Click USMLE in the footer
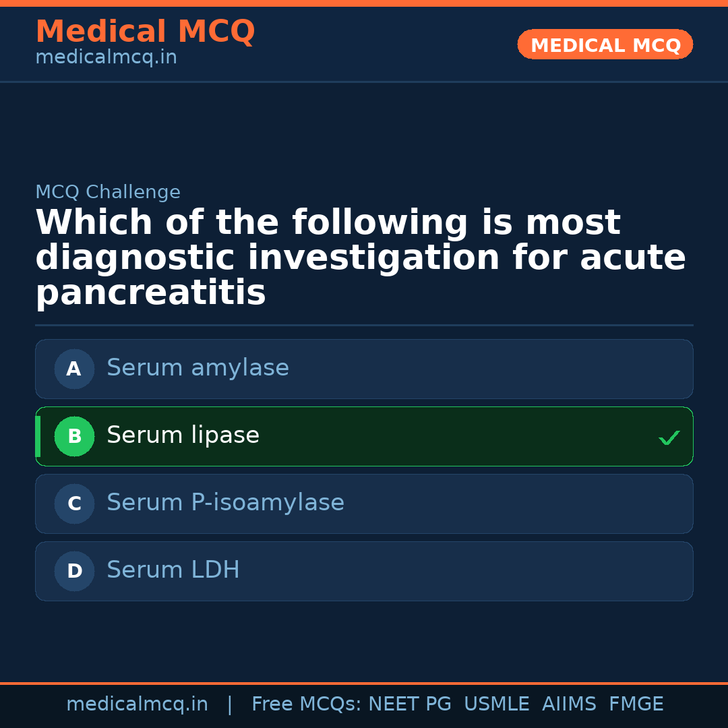 (496, 704)
